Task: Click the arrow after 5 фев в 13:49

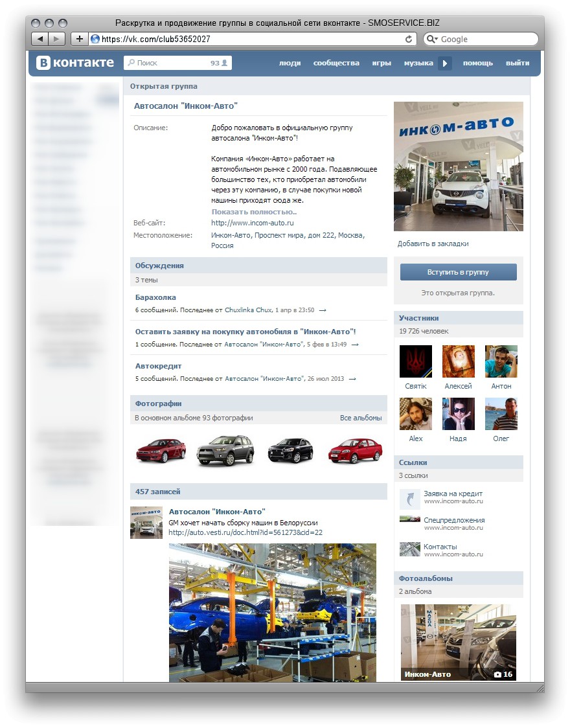Action: (x=355, y=345)
